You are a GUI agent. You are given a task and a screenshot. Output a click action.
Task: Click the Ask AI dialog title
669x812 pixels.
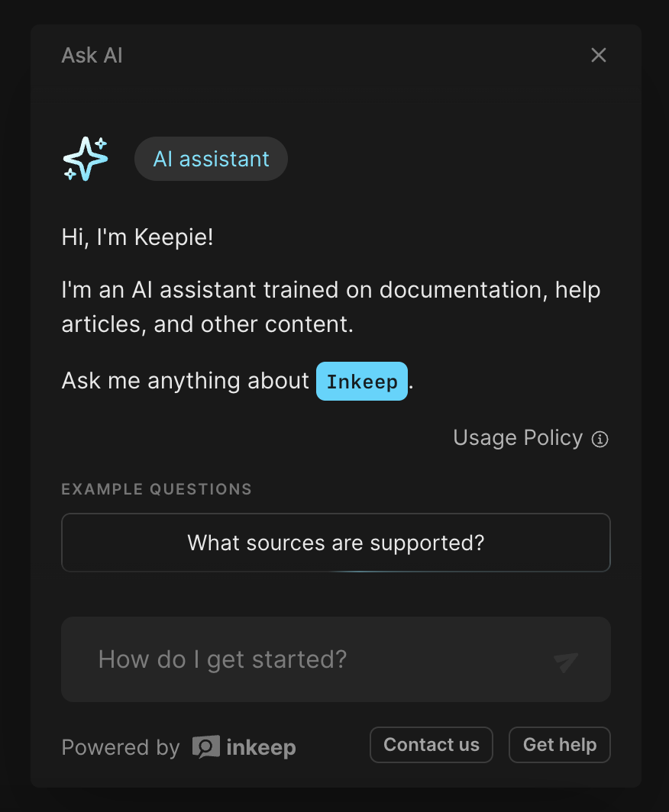(92, 56)
